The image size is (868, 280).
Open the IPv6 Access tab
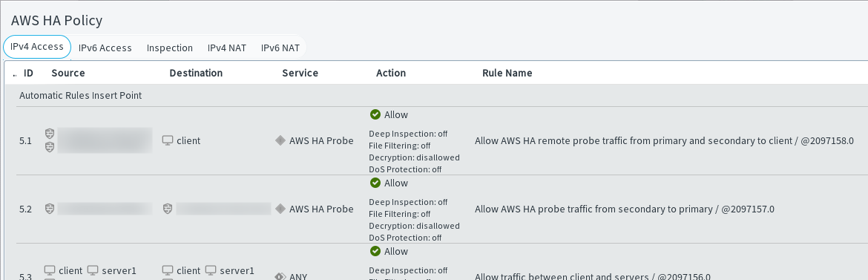tap(105, 48)
